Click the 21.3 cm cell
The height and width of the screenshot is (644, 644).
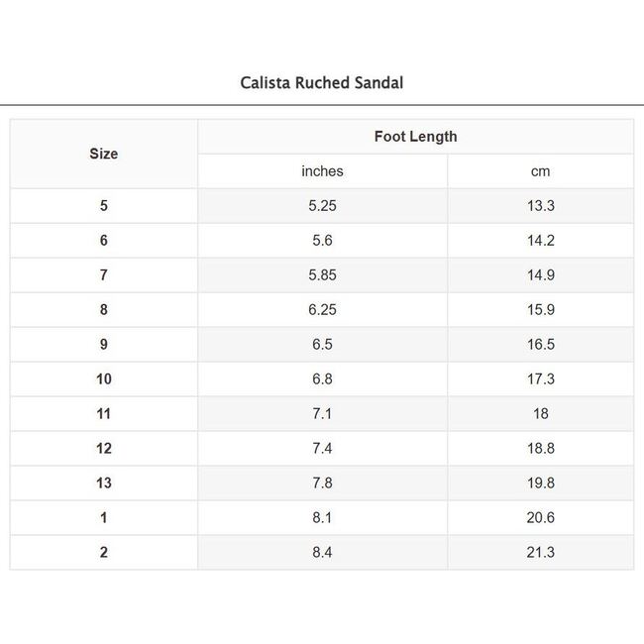(541, 552)
